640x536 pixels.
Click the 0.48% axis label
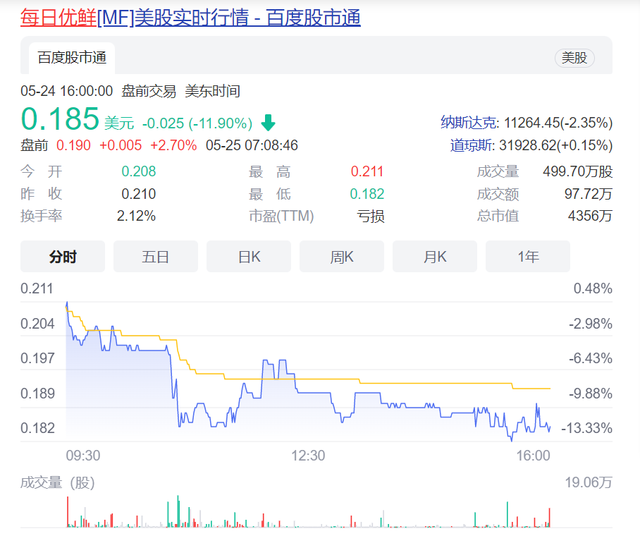[593, 289]
